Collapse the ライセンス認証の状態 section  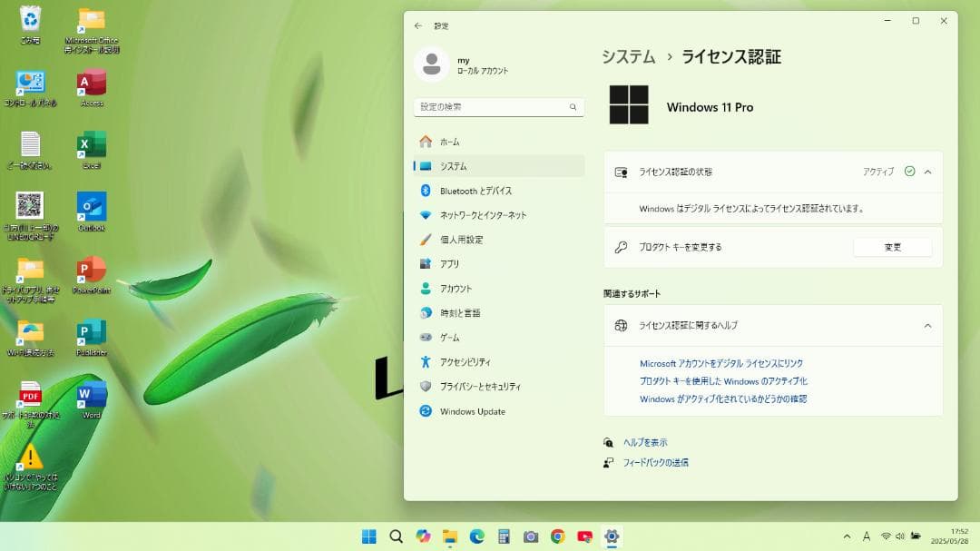(x=927, y=172)
